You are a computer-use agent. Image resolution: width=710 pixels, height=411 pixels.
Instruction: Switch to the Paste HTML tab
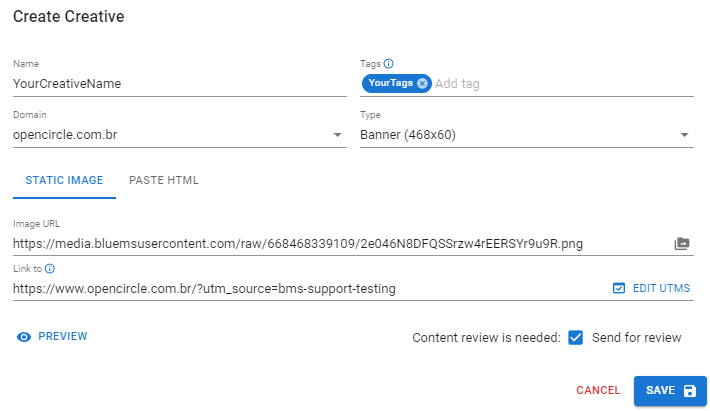coord(164,181)
